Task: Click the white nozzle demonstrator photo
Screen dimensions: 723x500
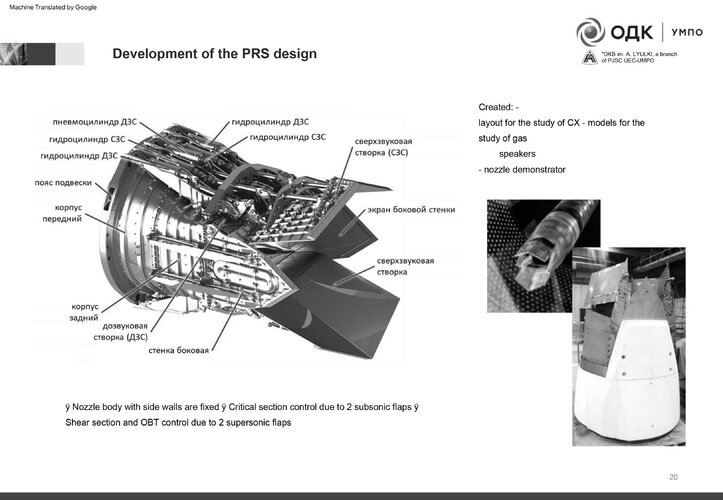Action: (x=629, y=346)
